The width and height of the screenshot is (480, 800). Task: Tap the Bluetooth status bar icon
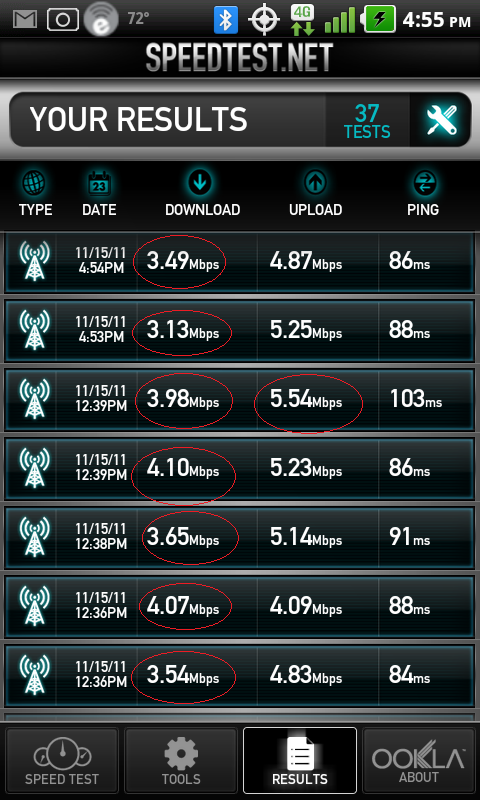point(226,19)
